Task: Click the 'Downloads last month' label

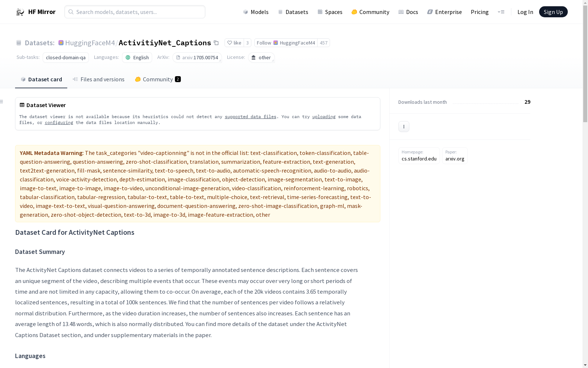Action: click(x=423, y=102)
